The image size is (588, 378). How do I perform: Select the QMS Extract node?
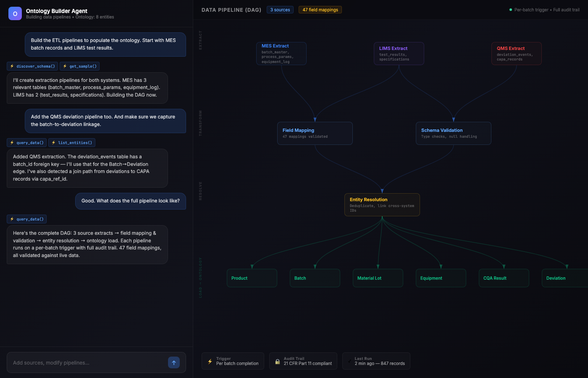point(517,54)
